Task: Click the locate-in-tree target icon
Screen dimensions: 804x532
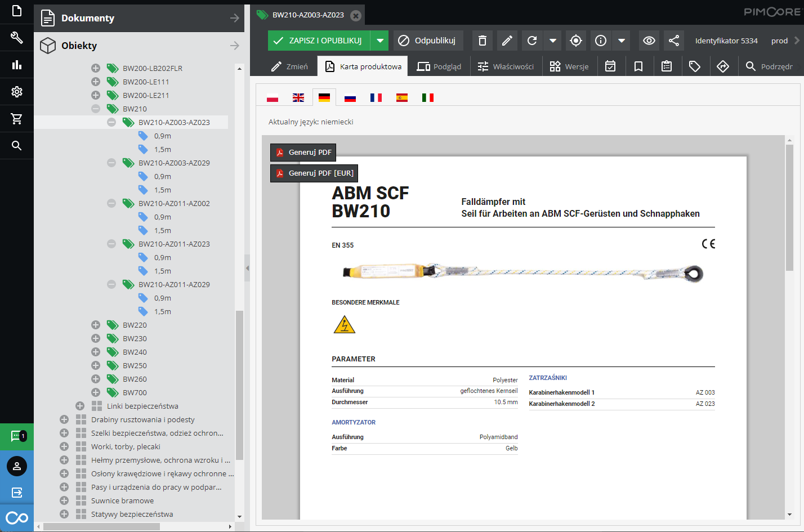Action: click(x=576, y=41)
